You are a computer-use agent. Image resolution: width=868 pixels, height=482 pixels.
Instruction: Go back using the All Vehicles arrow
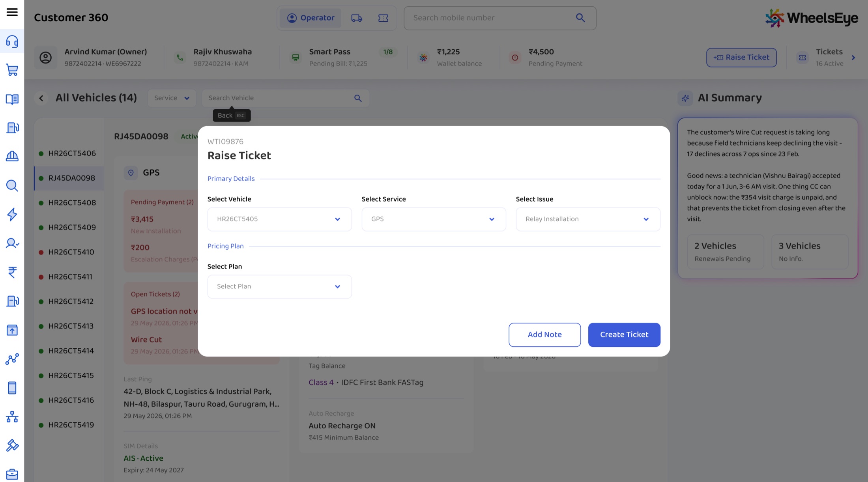(41, 98)
